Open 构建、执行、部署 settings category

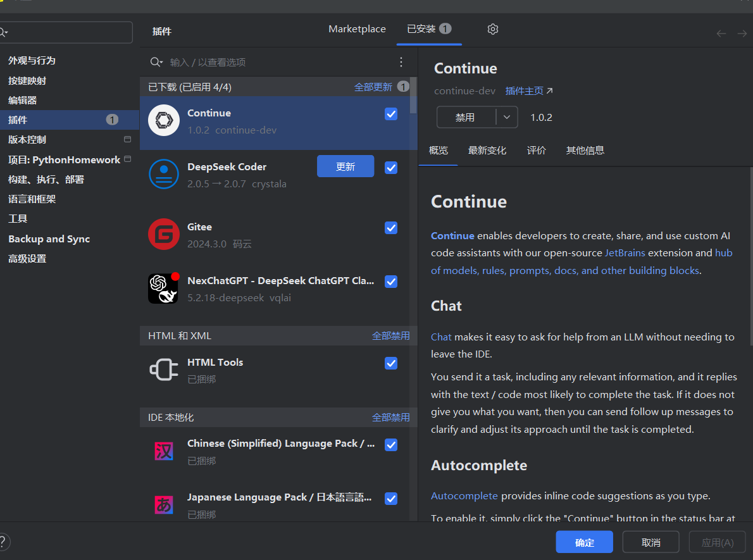46,179
